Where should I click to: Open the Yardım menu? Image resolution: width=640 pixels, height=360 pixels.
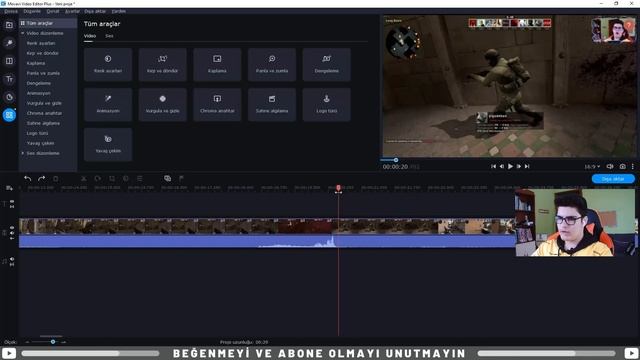(119, 11)
